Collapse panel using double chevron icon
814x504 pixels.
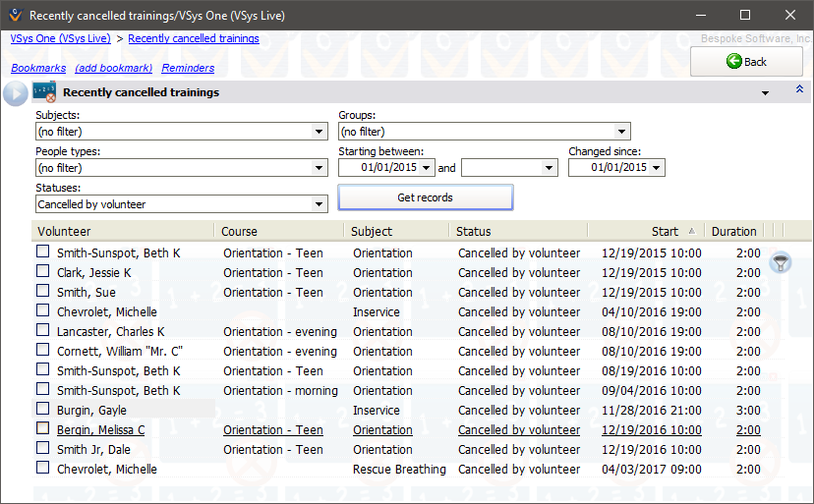(799, 90)
